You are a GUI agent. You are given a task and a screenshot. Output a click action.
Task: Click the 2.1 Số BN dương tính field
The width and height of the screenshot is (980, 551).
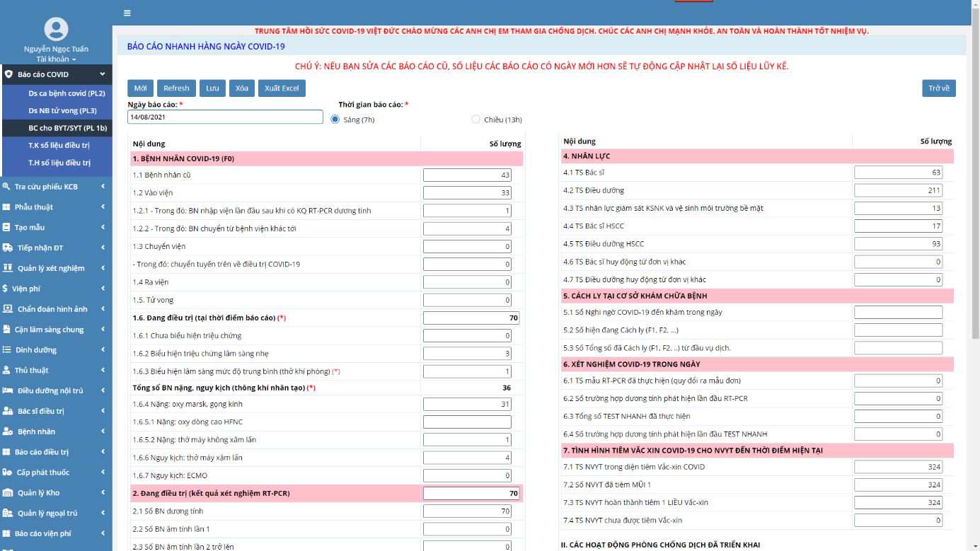point(467,511)
